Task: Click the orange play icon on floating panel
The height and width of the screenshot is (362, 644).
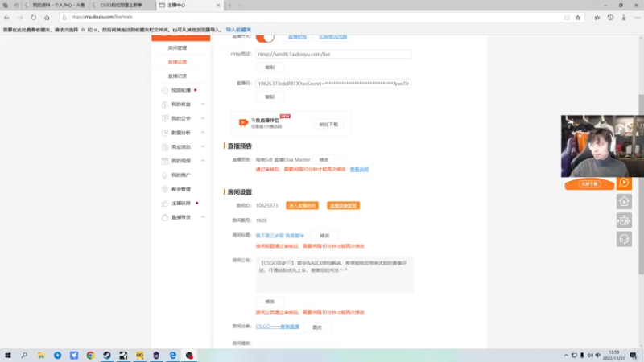Action: click(625, 183)
